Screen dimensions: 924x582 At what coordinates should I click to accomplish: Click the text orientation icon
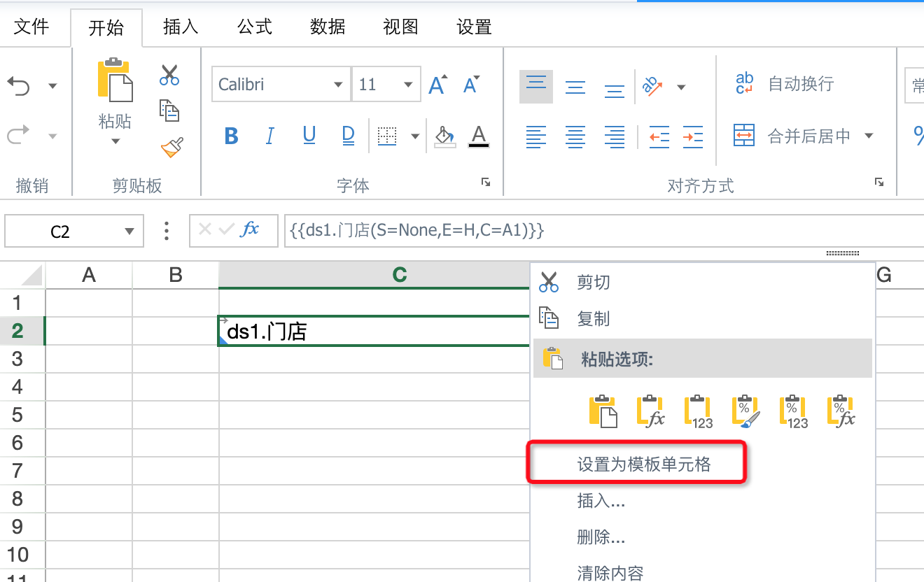[652, 87]
